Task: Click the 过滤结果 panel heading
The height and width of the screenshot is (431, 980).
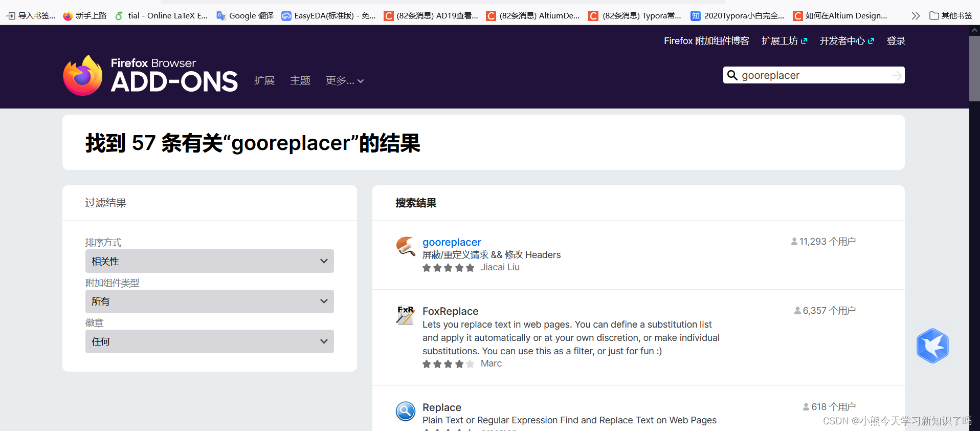Action: pyautogui.click(x=106, y=203)
